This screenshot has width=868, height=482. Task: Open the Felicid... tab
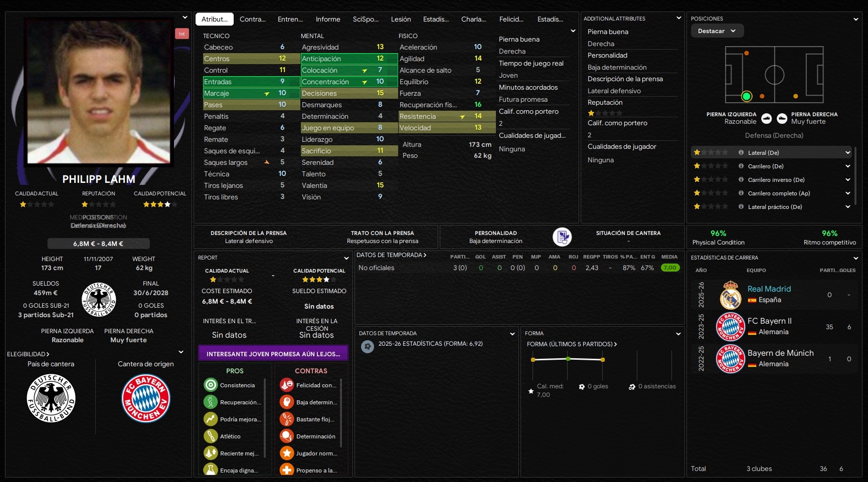511,19
